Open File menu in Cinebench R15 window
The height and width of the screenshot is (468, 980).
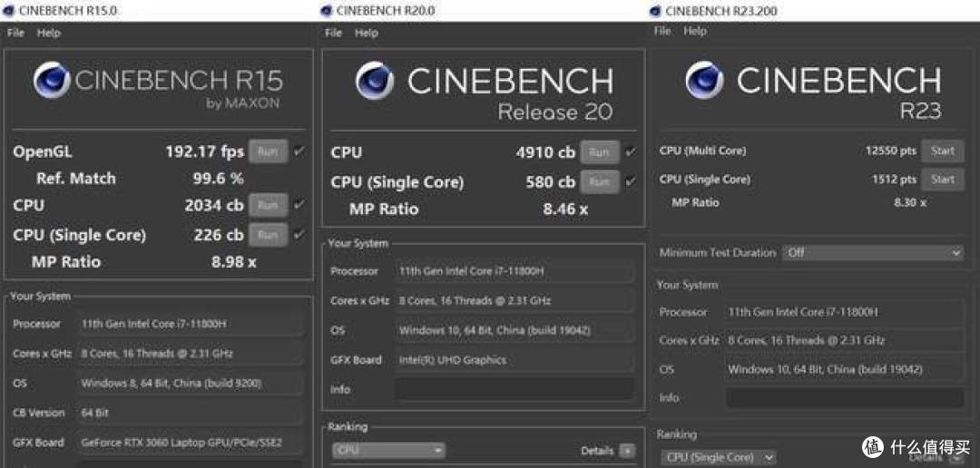point(15,34)
